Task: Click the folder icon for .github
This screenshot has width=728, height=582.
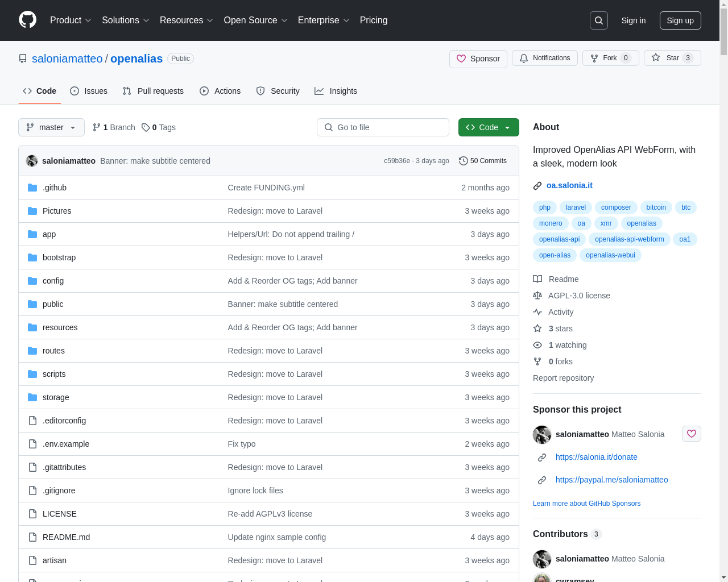Action: click(x=32, y=188)
